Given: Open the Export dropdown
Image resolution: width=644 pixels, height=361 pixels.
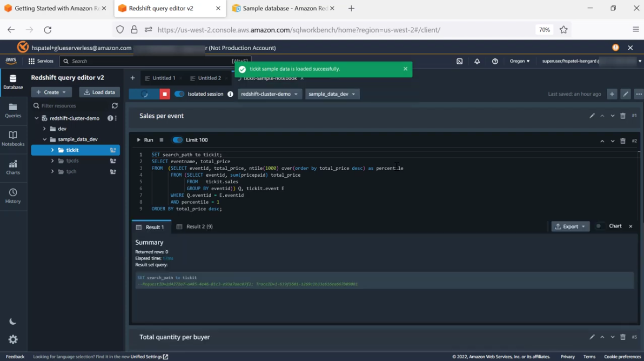Looking at the screenshot, I should click(570, 226).
